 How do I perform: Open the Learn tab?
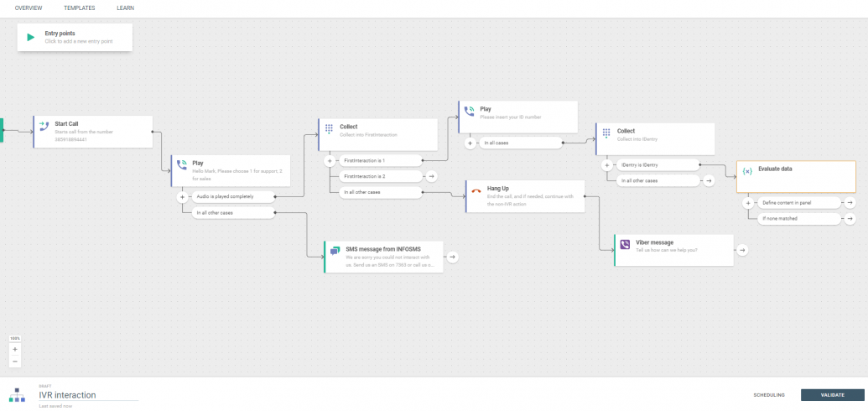tap(125, 8)
